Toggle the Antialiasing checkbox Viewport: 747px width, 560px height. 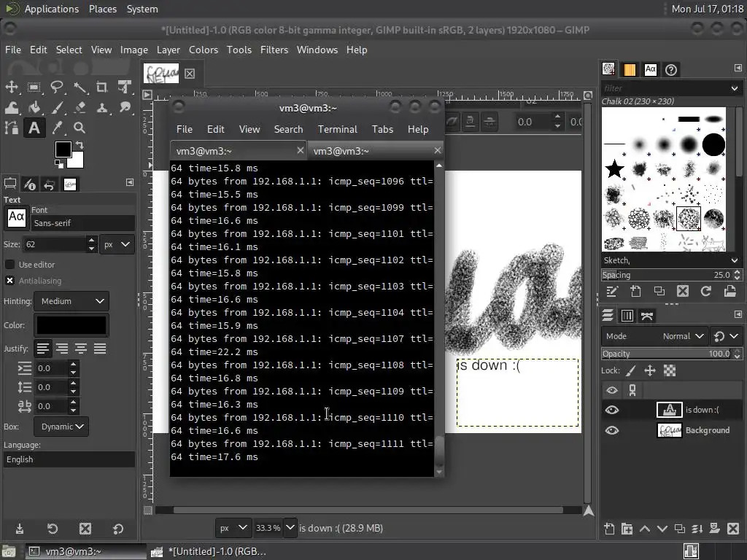coord(9,281)
